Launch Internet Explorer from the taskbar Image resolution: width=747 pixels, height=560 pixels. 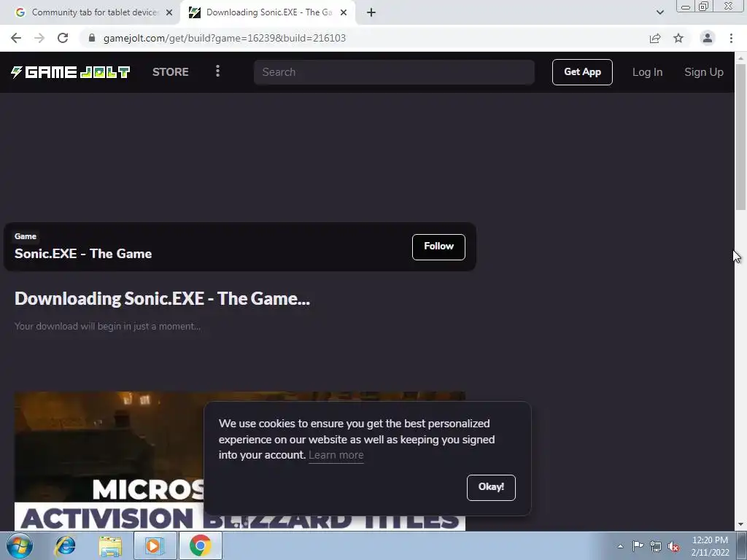point(65,545)
